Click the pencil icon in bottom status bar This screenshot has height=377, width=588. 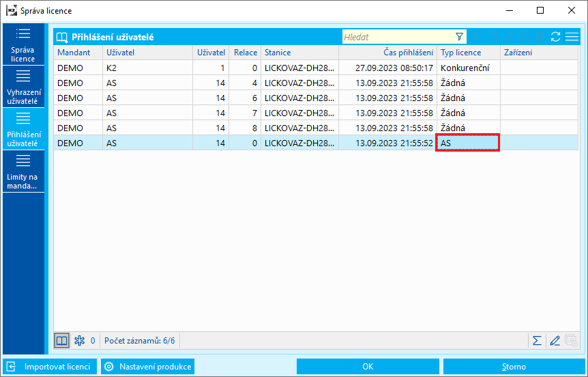pos(555,341)
